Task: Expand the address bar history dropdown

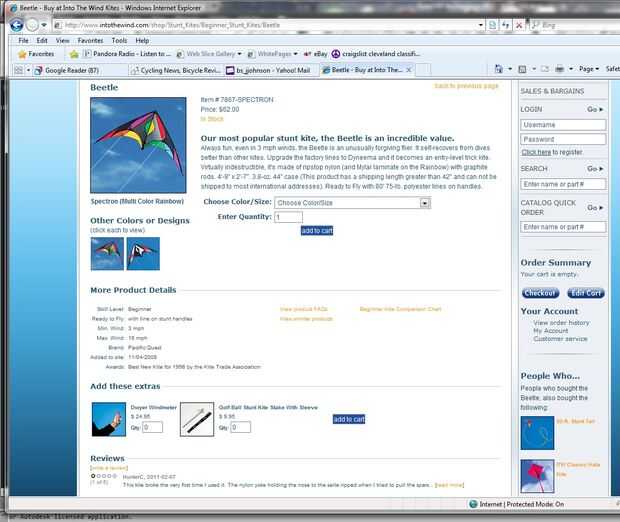Action: pos(480,25)
